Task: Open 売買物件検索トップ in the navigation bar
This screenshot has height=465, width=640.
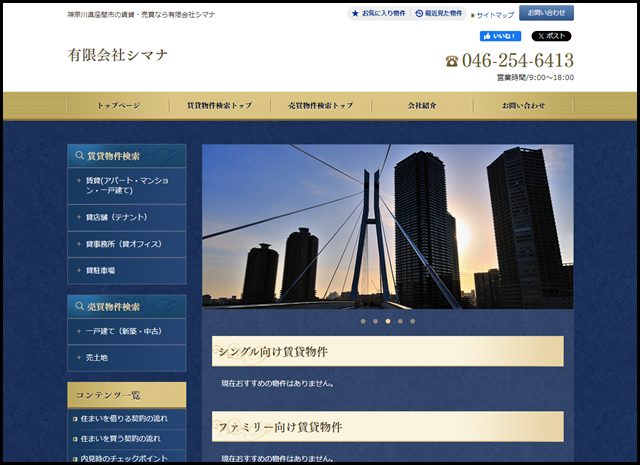Action: pyautogui.click(x=321, y=105)
